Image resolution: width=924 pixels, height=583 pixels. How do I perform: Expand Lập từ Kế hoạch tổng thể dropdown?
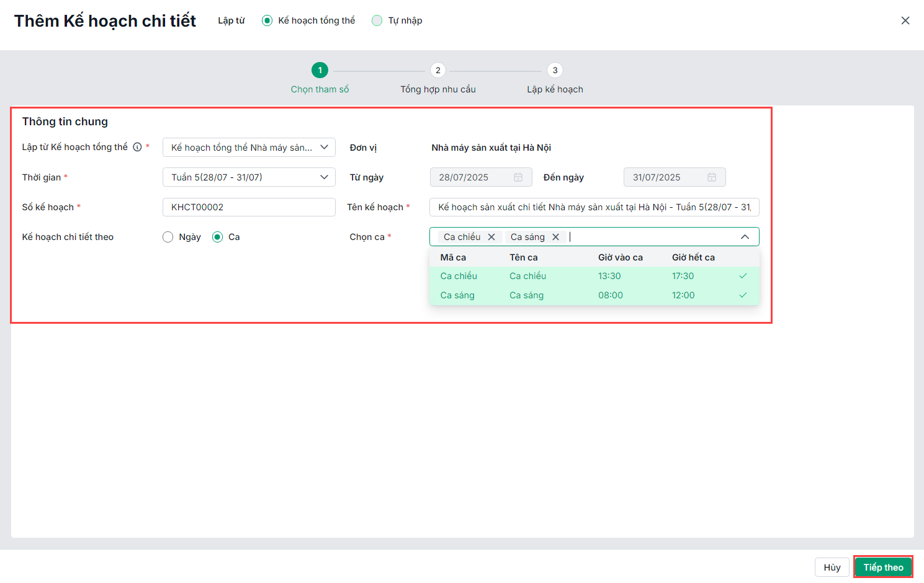[x=324, y=148]
